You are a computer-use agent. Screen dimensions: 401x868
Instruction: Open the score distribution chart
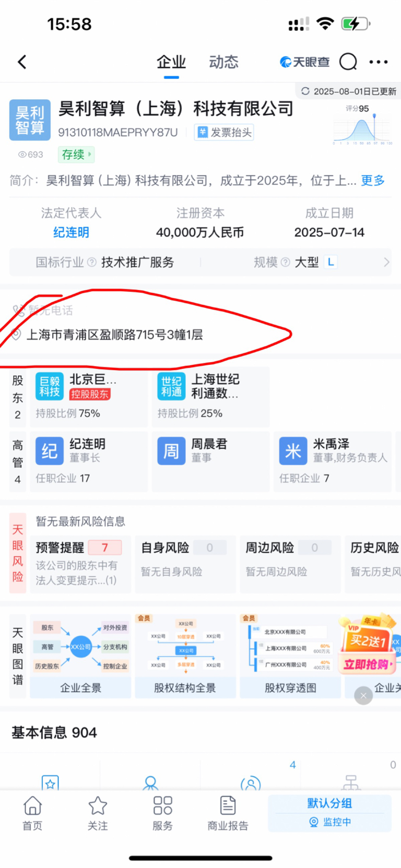(362, 124)
